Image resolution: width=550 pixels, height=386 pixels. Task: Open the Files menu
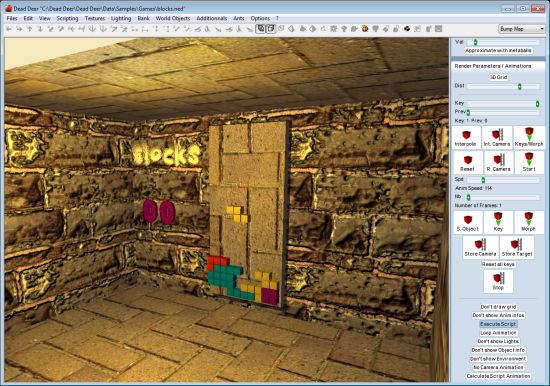coord(12,18)
